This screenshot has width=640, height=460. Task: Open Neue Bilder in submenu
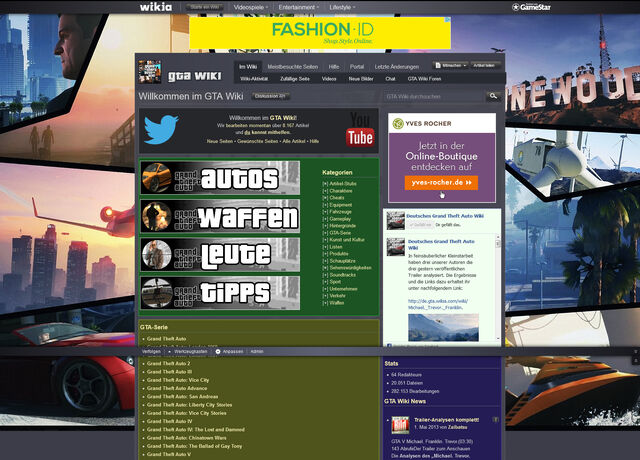click(x=361, y=79)
